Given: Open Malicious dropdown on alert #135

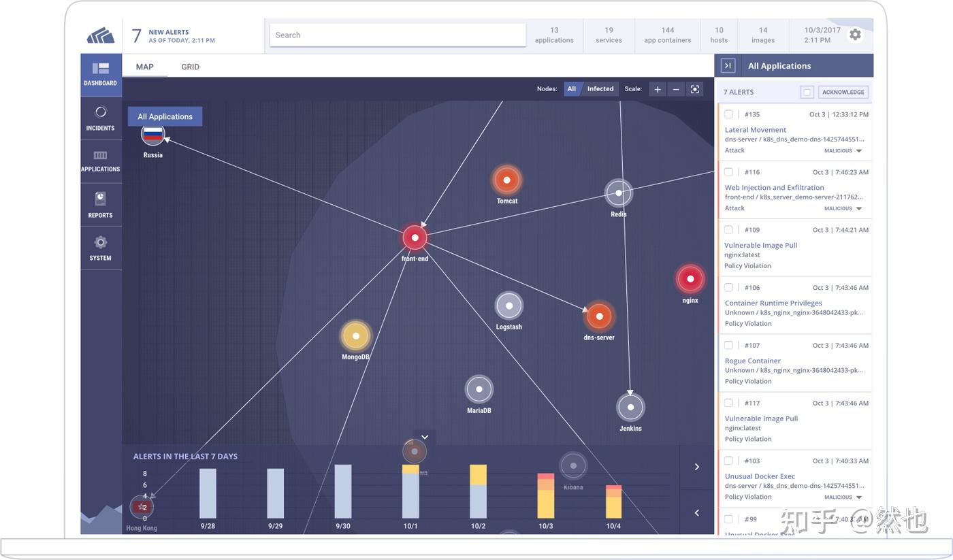Looking at the screenshot, I should click(843, 151).
